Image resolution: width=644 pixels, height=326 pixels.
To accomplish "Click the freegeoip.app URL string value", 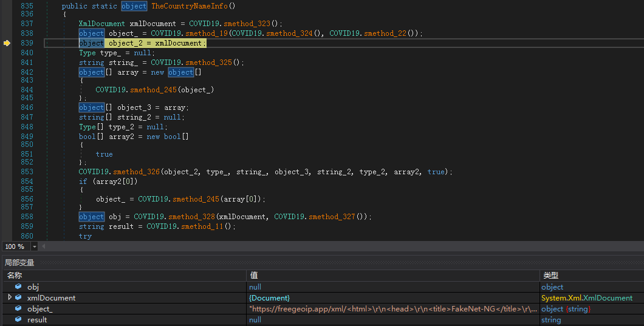I will (393, 309).
